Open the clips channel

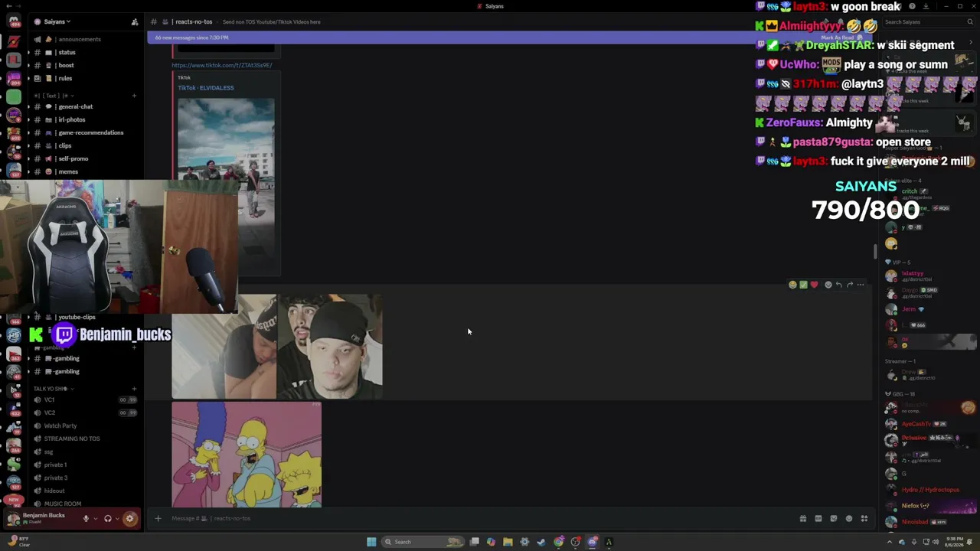click(84, 145)
